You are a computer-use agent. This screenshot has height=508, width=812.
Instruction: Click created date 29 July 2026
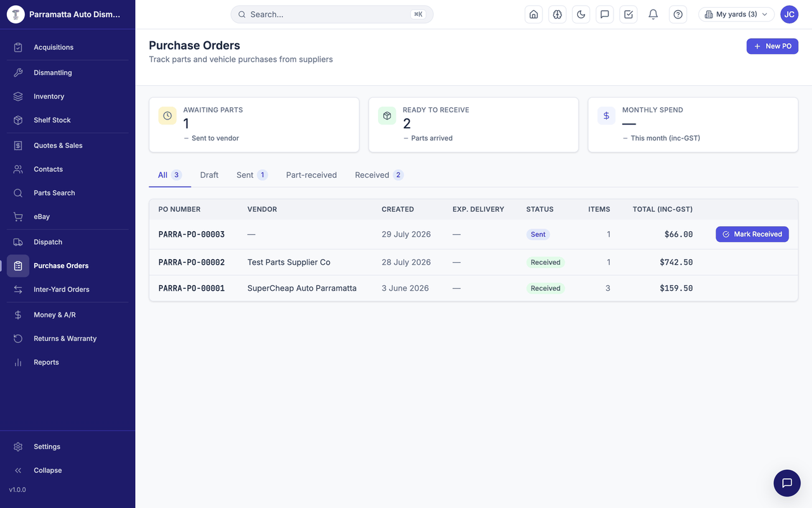(406, 234)
